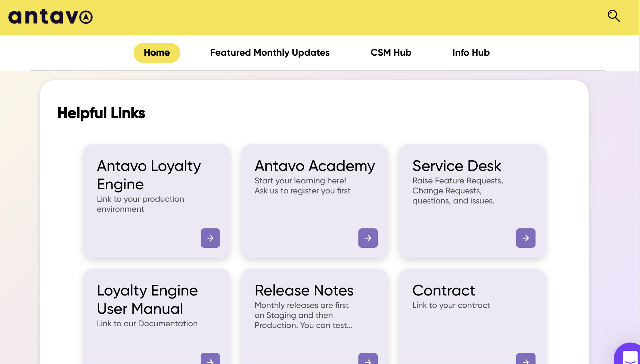Click 'Monthly releases are first' description
The height and width of the screenshot is (364, 640).
[303, 315]
